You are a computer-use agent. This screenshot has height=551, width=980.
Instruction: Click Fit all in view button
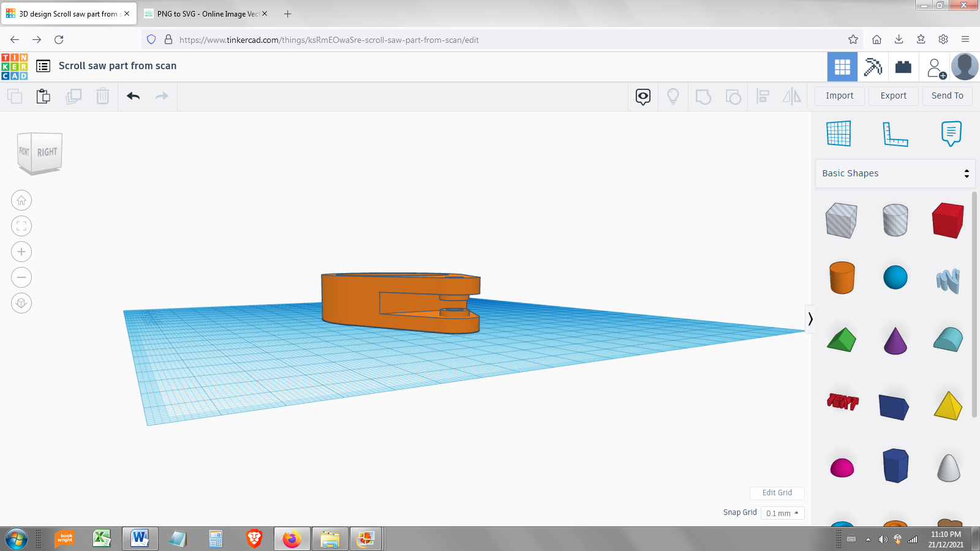point(21,226)
